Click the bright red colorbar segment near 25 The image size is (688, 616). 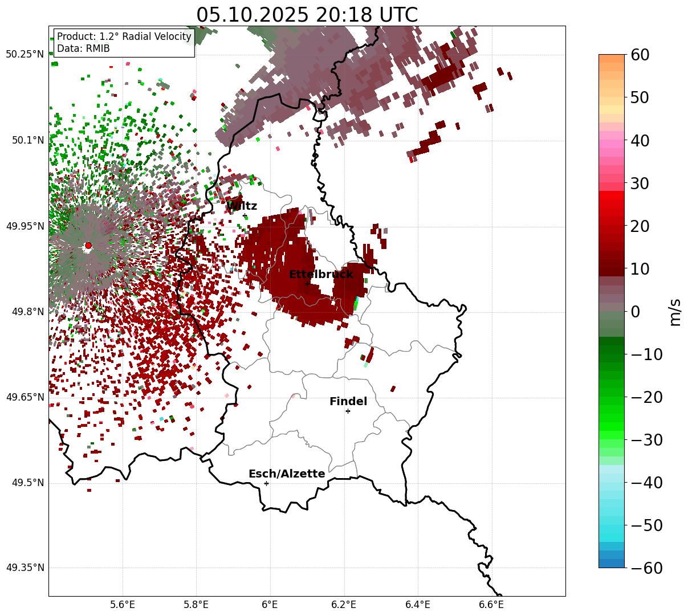pyautogui.click(x=612, y=205)
